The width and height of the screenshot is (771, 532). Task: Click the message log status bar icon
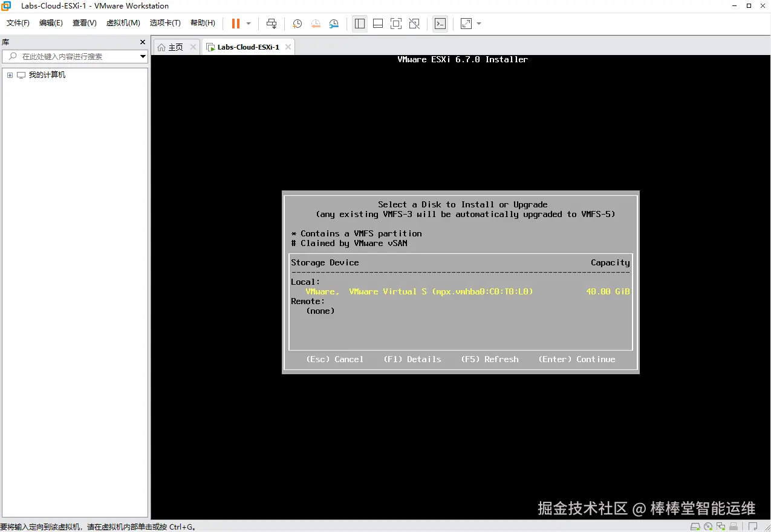click(x=753, y=527)
